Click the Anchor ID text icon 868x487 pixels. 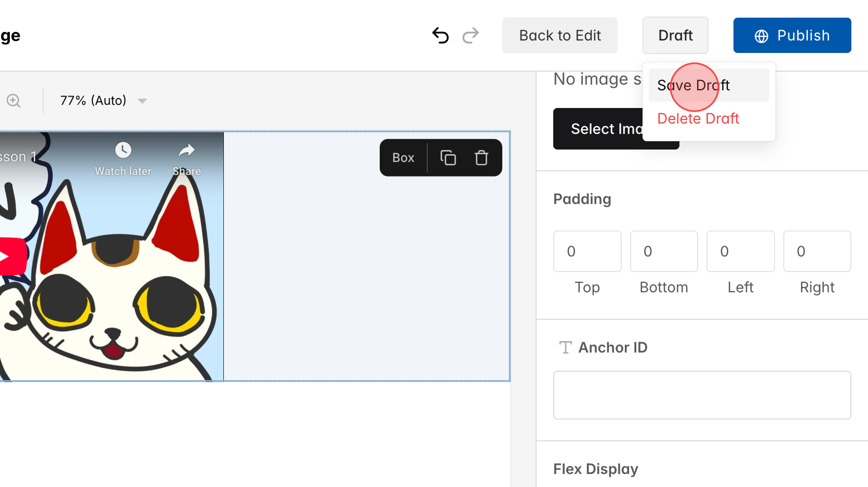click(565, 347)
